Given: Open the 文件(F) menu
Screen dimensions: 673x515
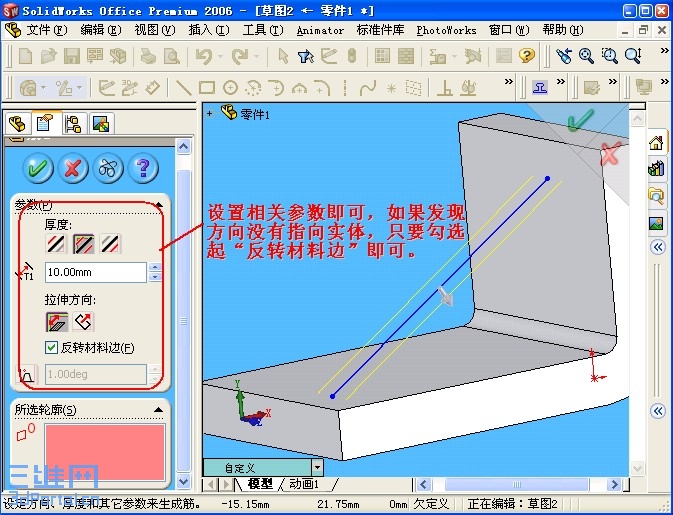Looking at the screenshot, I should (x=47, y=30).
